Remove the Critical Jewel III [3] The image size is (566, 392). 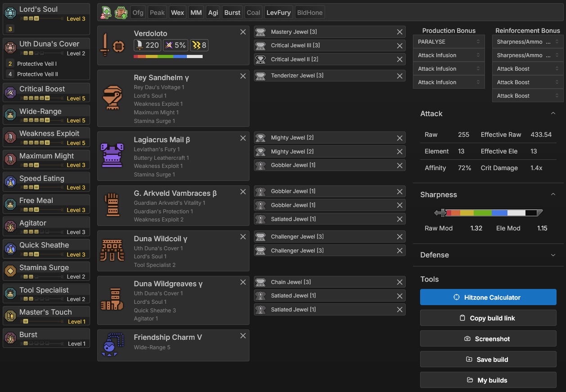tap(399, 45)
